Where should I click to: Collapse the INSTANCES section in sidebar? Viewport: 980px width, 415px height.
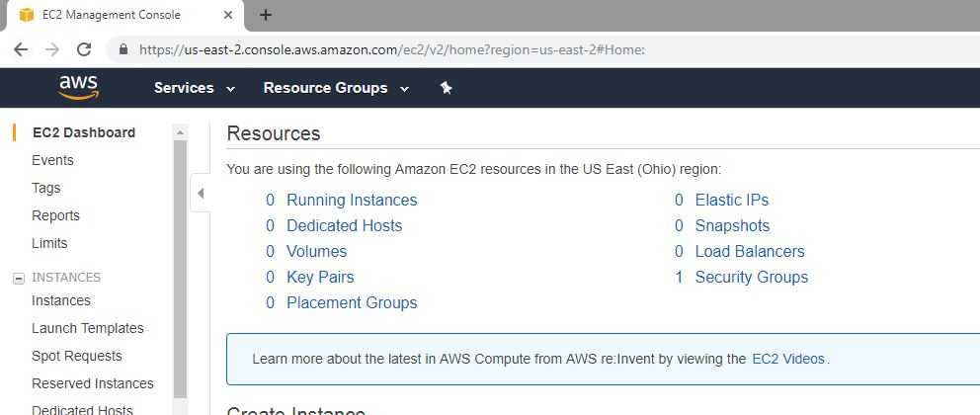coord(19,279)
